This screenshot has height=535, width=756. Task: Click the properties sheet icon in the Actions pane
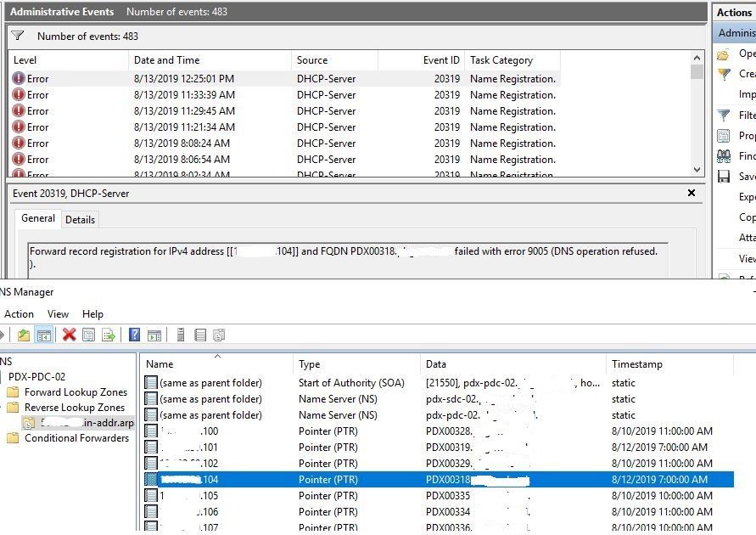click(x=724, y=136)
